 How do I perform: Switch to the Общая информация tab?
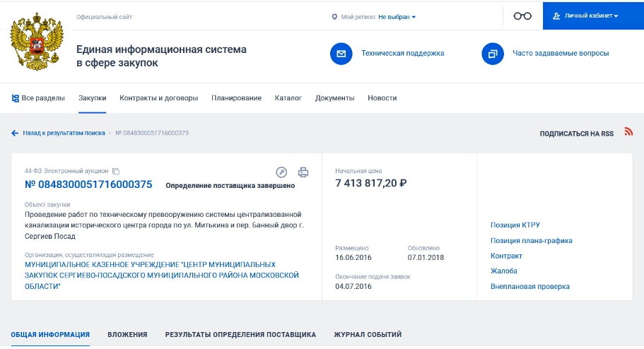point(50,335)
